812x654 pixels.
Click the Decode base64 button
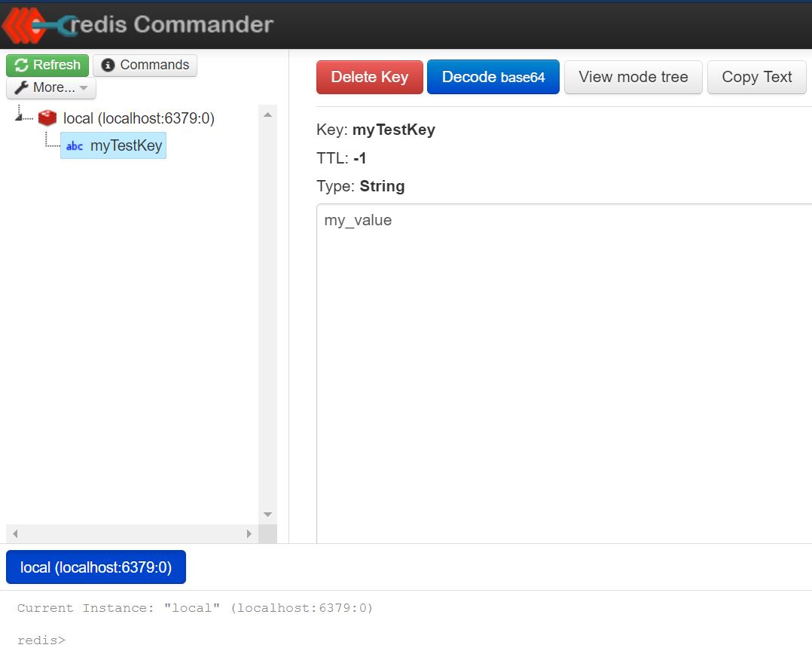(x=493, y=77)
